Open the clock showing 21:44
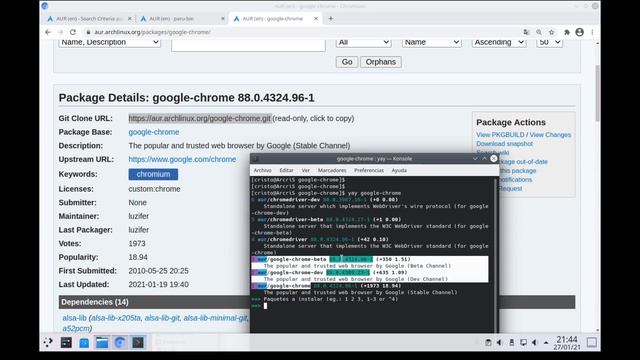This screenshot has height=360, width=640. [567, 342]
